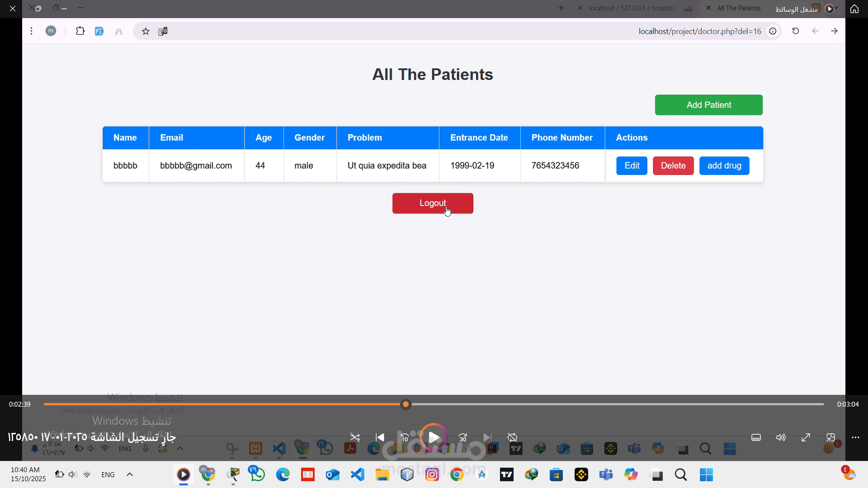Toggle shuffle in the media player
This screenshot has width=868, height=488.
(355, 437)
